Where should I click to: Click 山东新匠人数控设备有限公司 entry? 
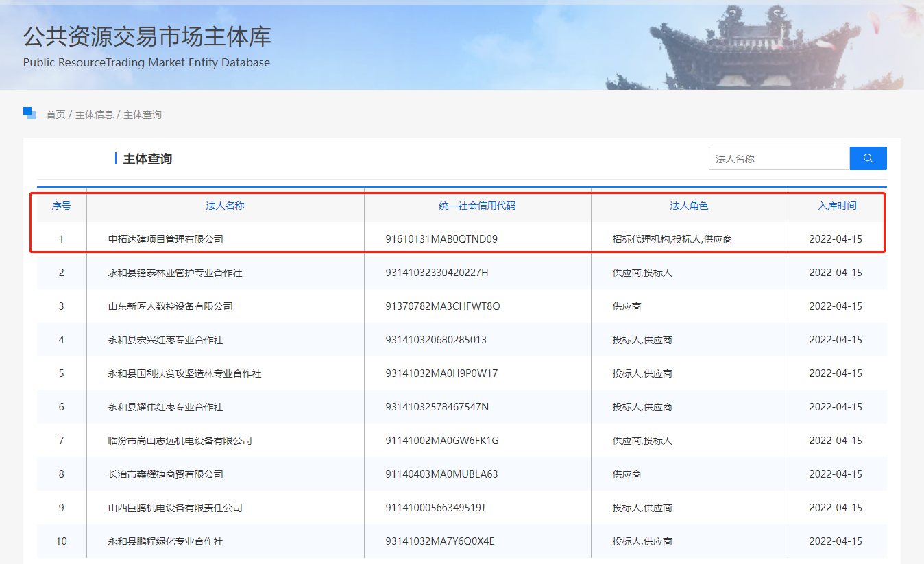click(x=164, y=306)
